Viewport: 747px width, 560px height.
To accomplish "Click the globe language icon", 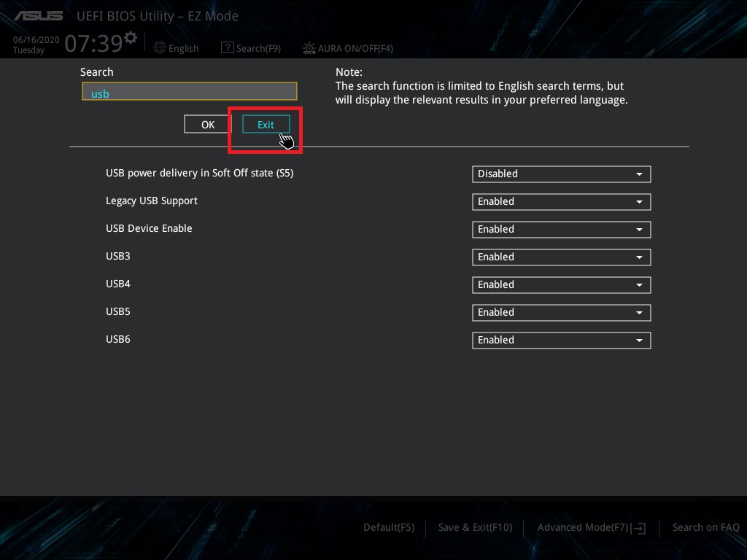I will [160, 47].
